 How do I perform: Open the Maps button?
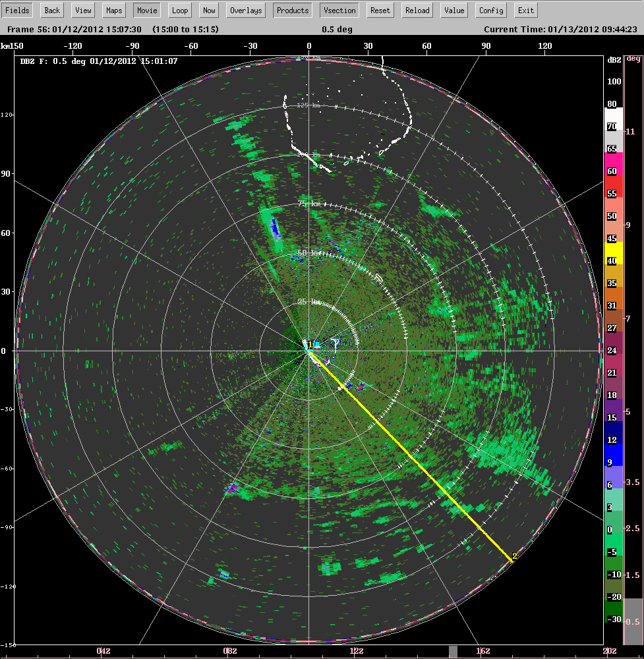114,11
